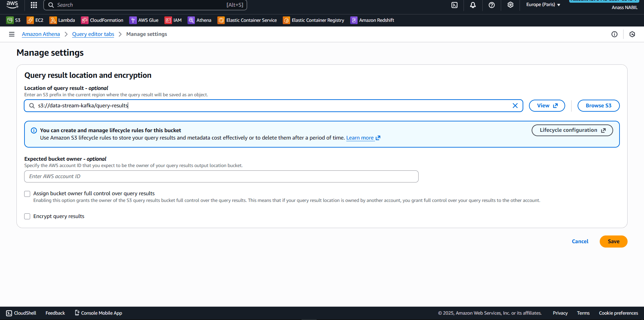The image size is (644, 320).
Task: Select the Athena favorites shortcut
Action: click(x=199, y=20)
